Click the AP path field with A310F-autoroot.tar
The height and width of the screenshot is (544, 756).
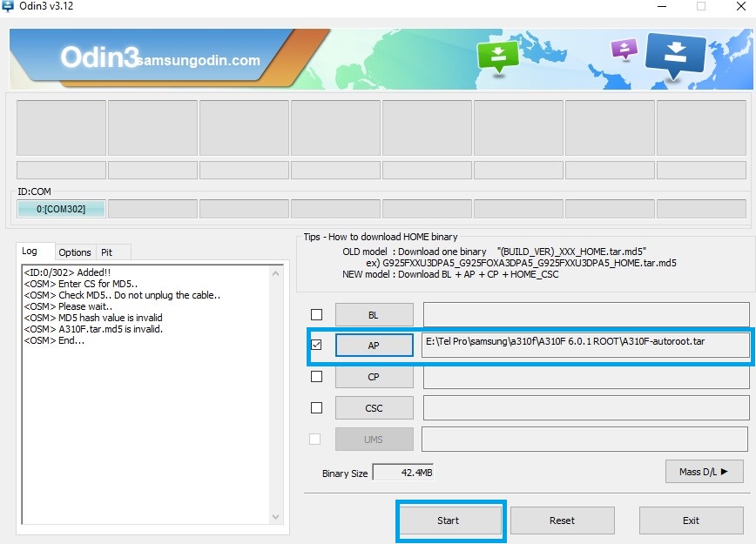585,345
